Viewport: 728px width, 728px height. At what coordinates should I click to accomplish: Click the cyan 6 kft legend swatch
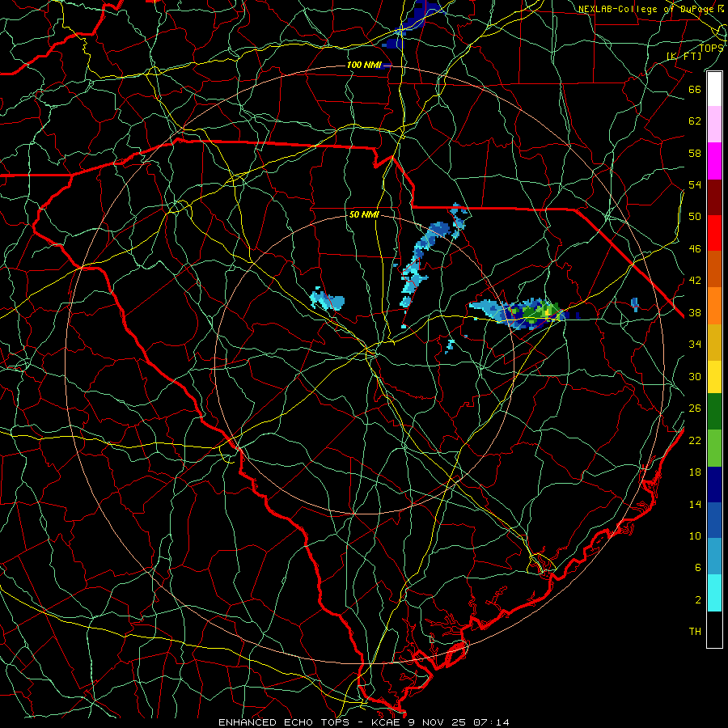pyautogui.click(x=714, y=593)
